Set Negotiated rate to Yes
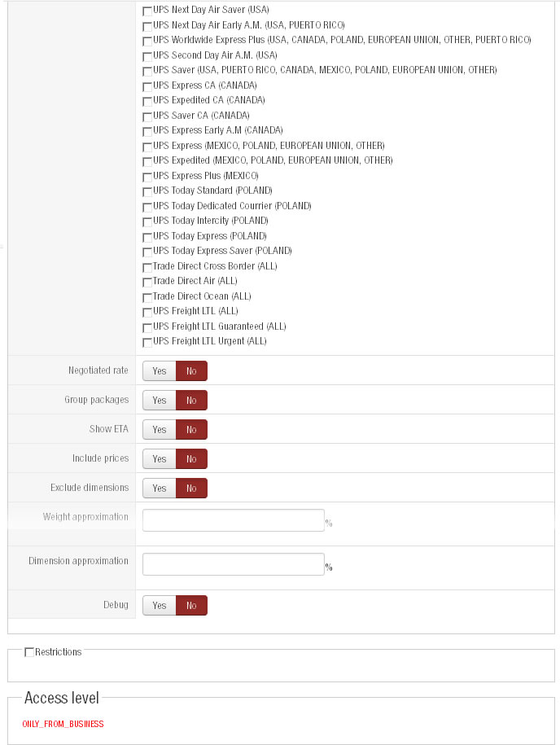Viewport: 560px width, 745px height. coord(160,371)
